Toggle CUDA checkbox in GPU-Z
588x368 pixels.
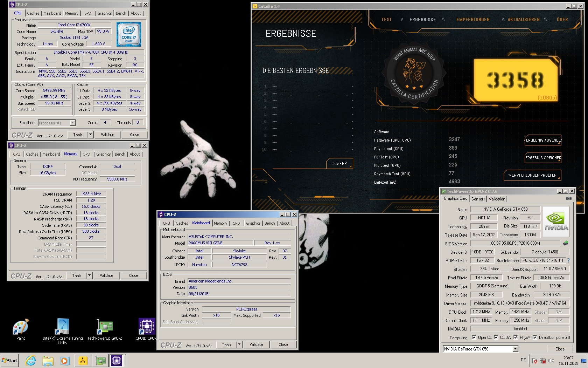point(496,337)
